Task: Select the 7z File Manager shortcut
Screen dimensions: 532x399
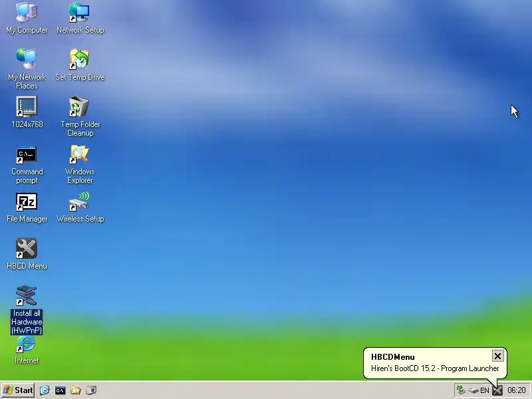Action: pos(27,207)
